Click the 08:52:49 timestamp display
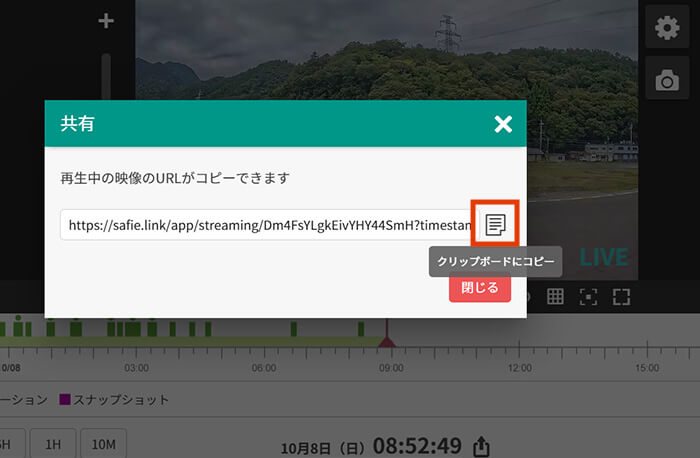 pos(417,444)
